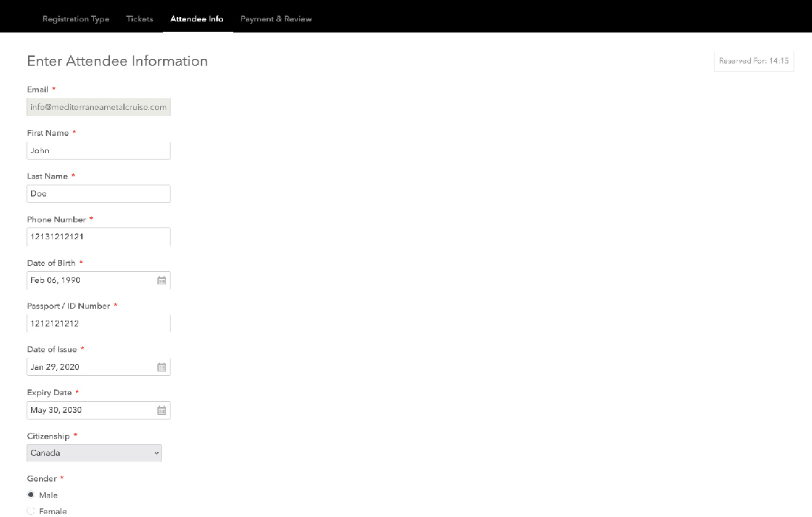Open the Date of Issue calendar icon
This screenshot has height=517, width=812.
[x=162, y=367]
